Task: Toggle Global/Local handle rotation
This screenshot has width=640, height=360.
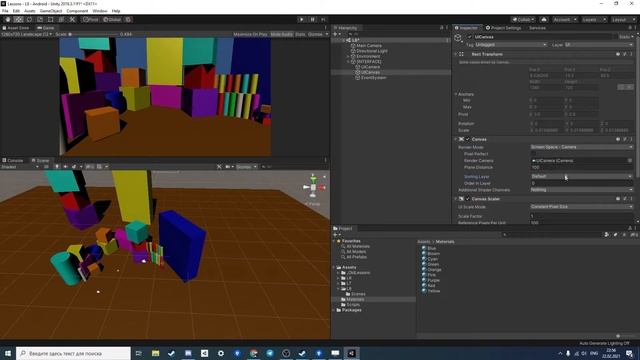Action: click(112, 20)
